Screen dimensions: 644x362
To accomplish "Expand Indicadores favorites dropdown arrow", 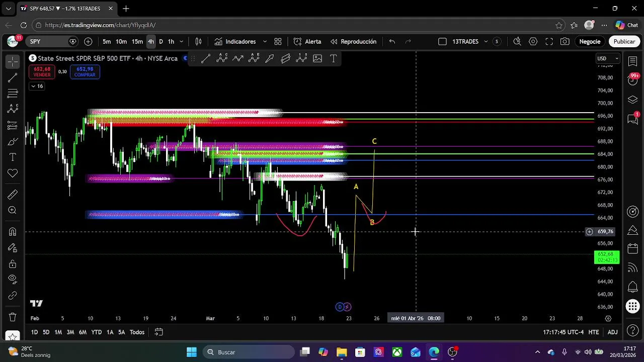I will pyautogui.click(x=265, y=42).
